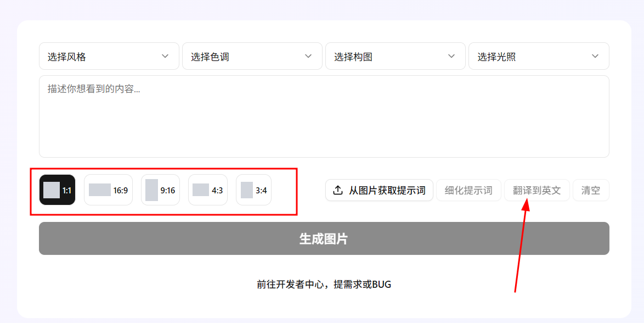Select the 16:9 aspect ratio option
644x323 pixels.
coord(109,190)
